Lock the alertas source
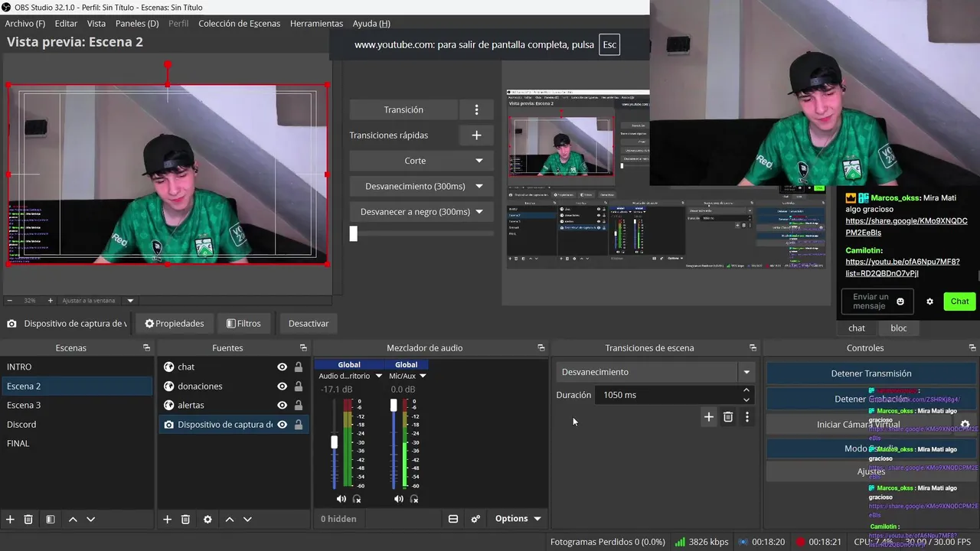Image resolution: width=980 pixels, height=551 pixels. click(299, 406)
